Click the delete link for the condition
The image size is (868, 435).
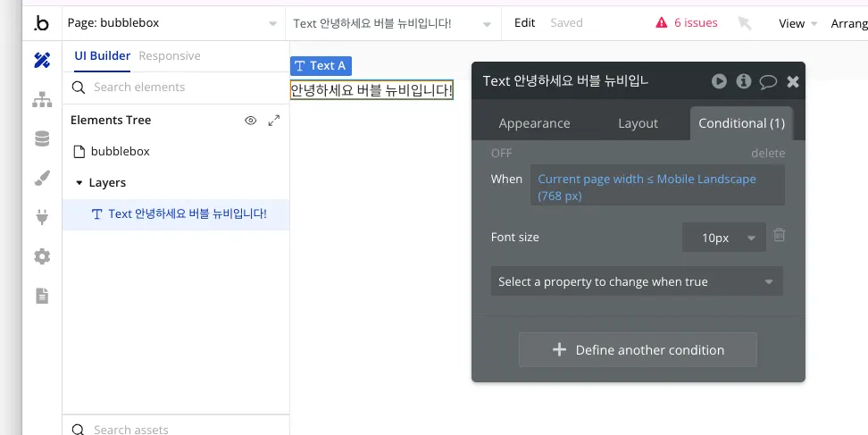click(x=768, y=154)
